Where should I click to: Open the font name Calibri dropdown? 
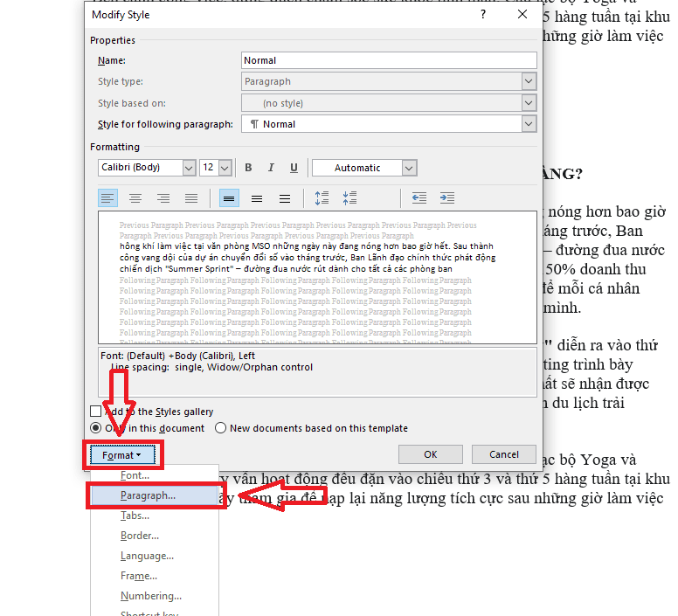pos(189,168)
